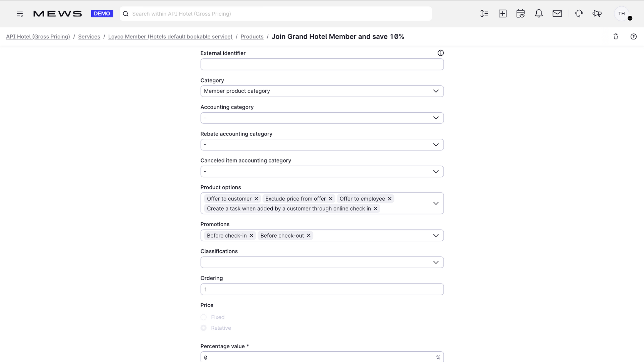Open the Classifications dropdown
This screenshot has width=644, height=362.
322,262
